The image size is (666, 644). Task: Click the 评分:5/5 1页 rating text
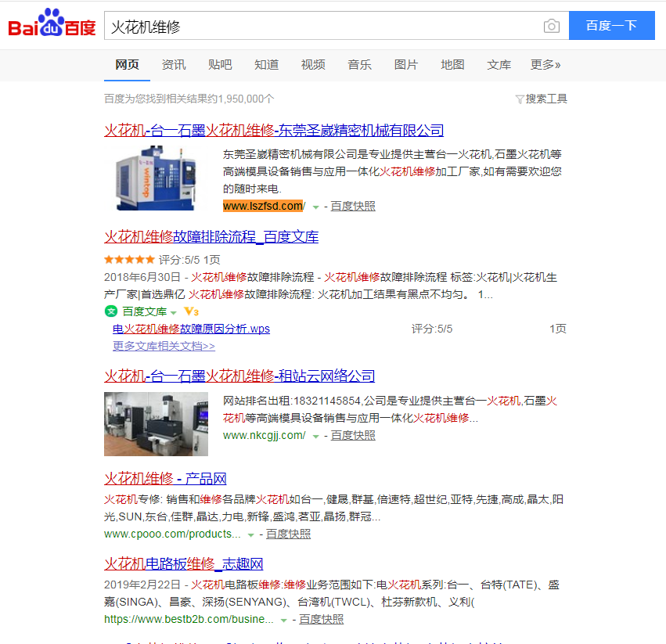(189, 260)
